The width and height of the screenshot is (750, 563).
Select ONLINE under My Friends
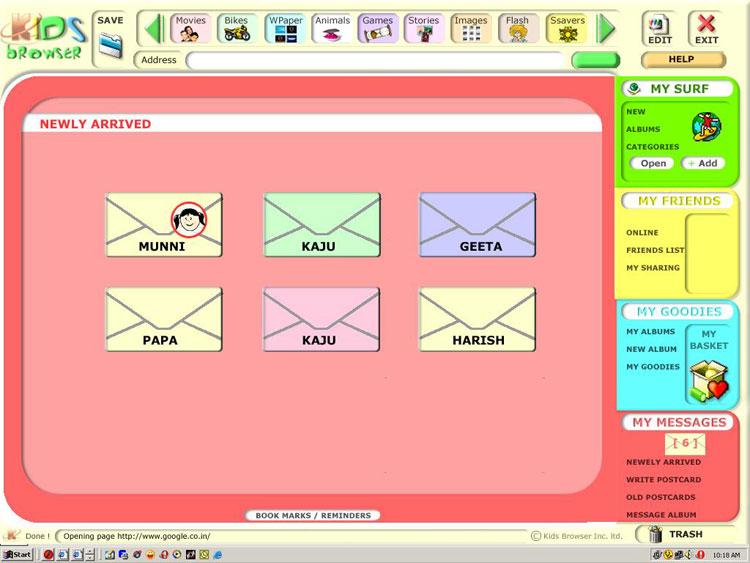[x=642, y=232]
